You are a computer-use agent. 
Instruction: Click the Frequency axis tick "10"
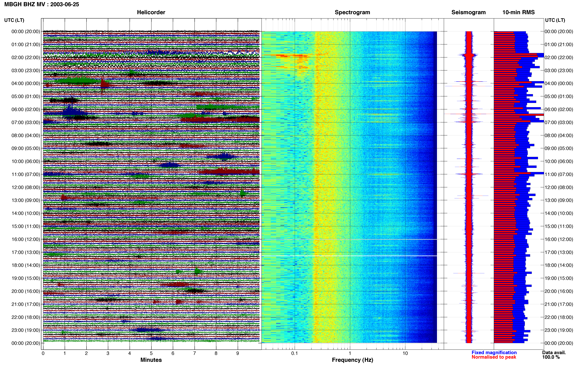pyautogui.click(x=405, y=353)
